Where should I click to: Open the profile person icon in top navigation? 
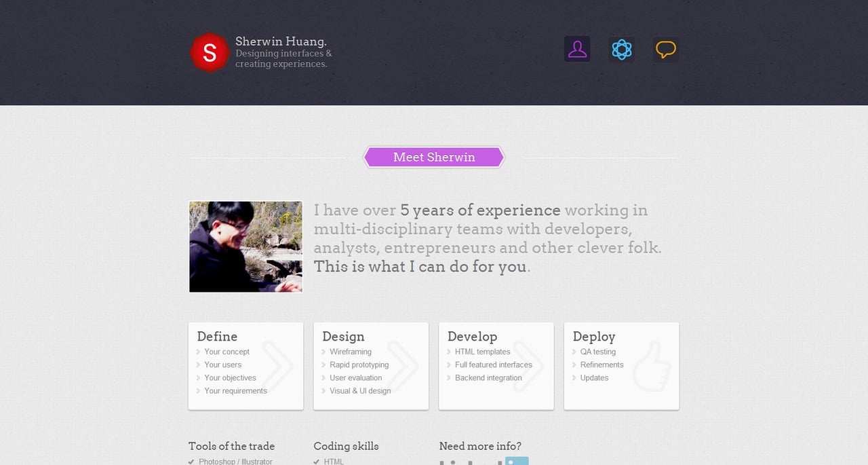(x=577, y=48)
